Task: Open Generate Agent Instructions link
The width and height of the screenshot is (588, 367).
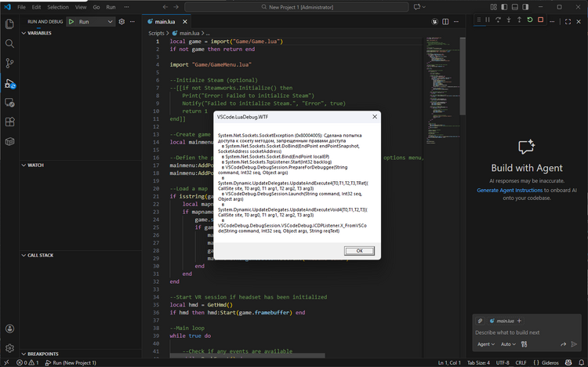Action: [x=510, y=191]
